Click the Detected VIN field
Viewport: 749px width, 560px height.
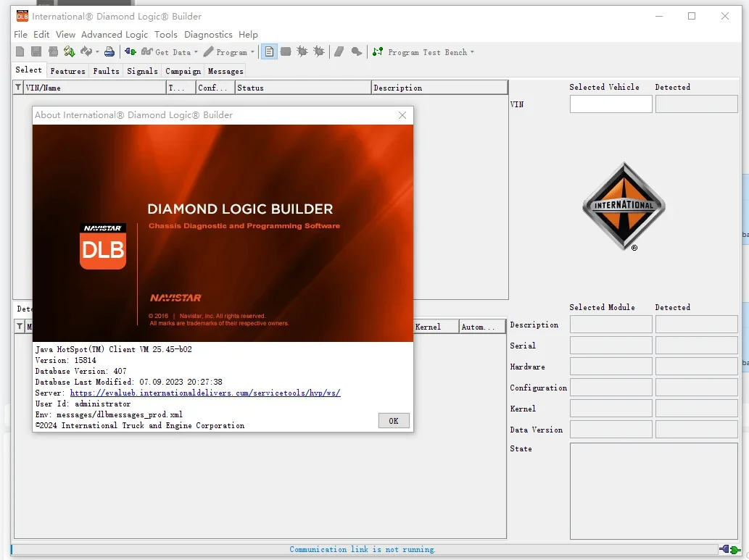click(x=697, y=104)
